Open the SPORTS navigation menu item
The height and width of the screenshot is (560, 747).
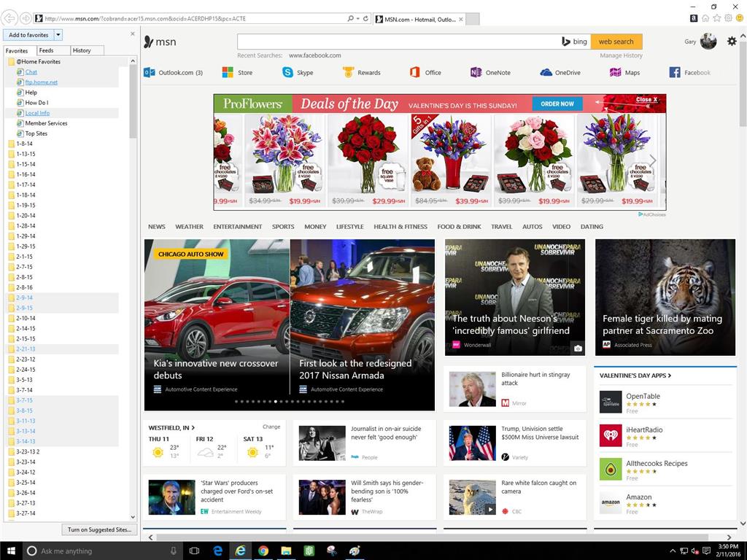click(283, 227)
